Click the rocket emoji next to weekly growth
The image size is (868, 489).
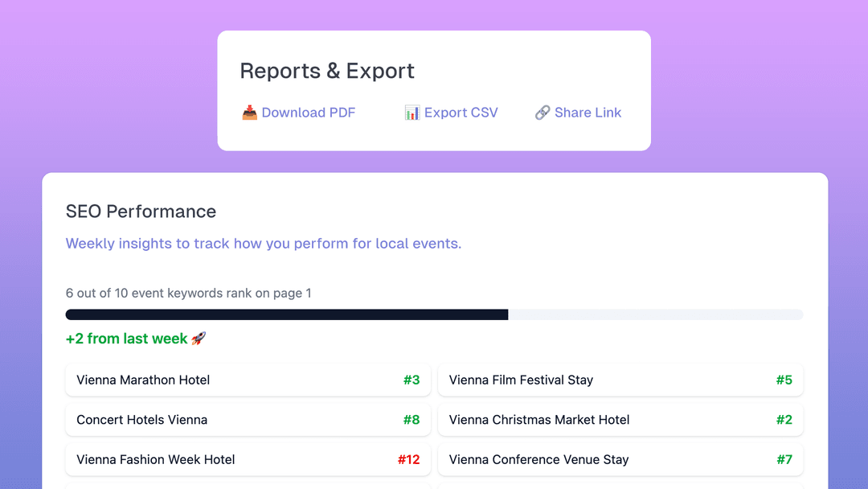coord(198,338)
